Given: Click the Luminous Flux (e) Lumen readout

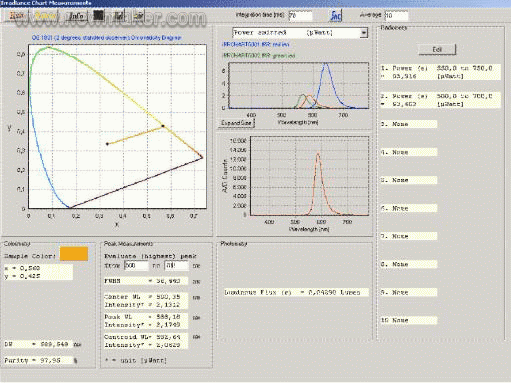Looking at the screenshot, I should click(x=296, y=292).
